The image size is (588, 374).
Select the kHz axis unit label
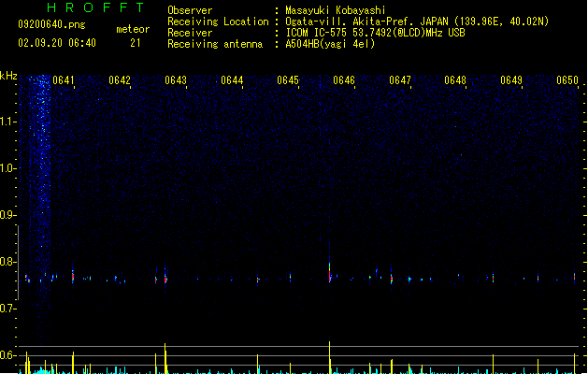8,76
